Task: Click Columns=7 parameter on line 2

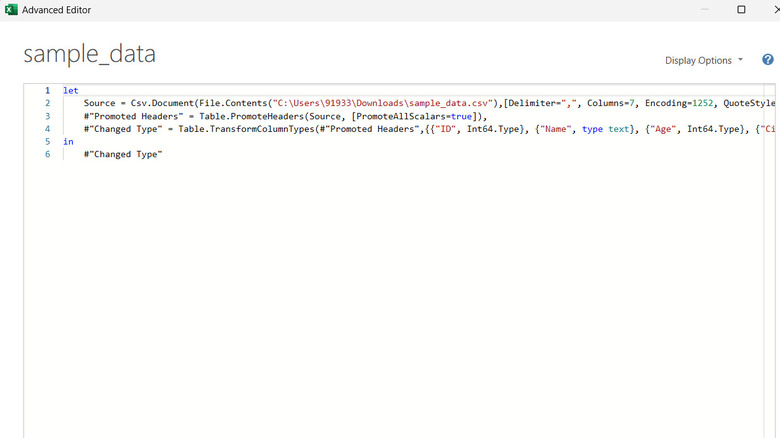Action: click(610, 103)
